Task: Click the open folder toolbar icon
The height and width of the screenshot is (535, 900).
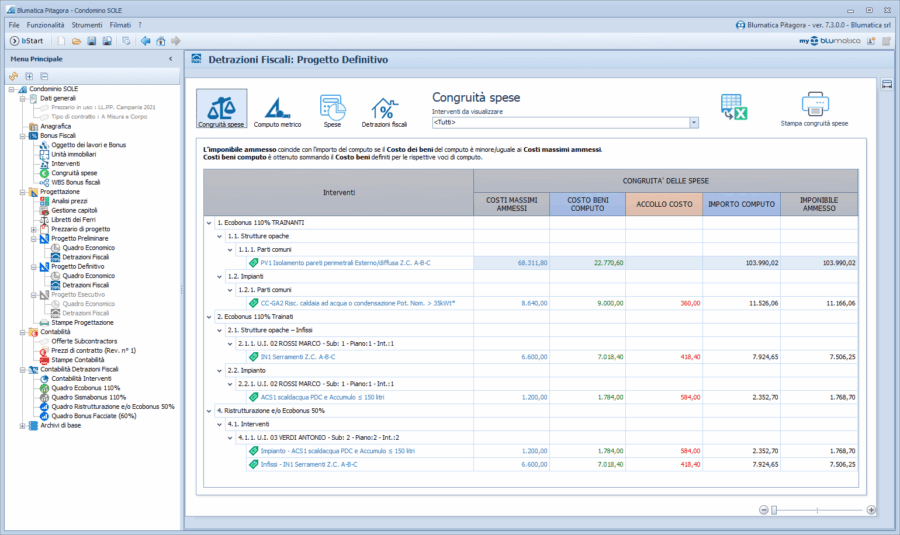Action: pos(76,41)
